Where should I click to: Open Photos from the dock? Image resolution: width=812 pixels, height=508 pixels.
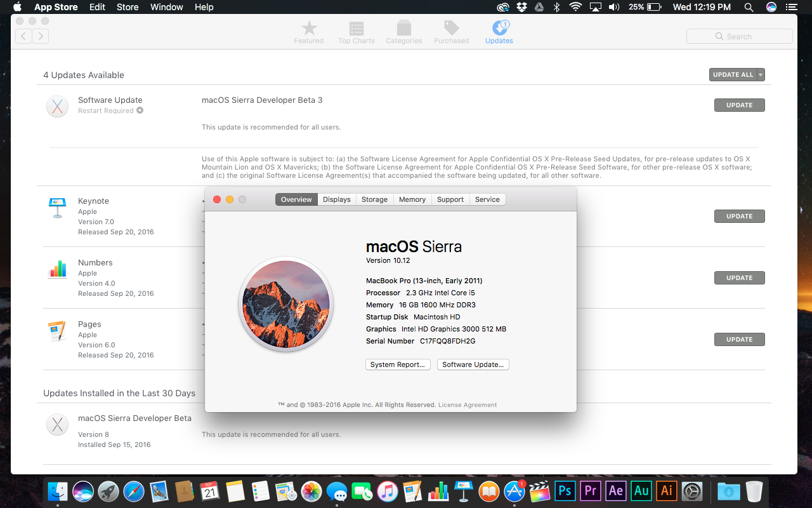click(x=311, y=491)
